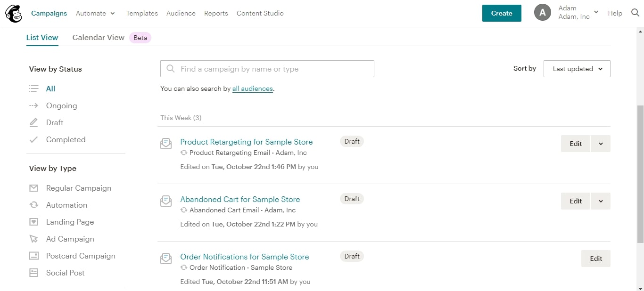
Task: Switch to the Calendar View tab
Action: tap(98, 38)
